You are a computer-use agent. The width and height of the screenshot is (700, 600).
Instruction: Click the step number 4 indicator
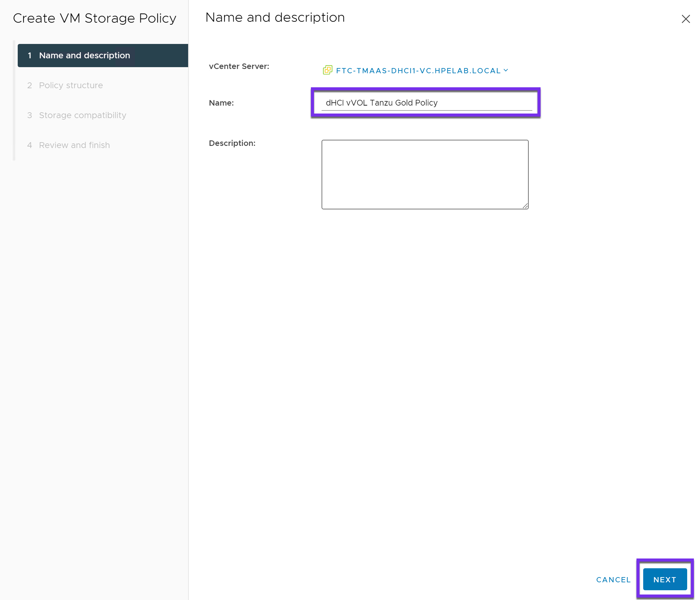[x=30, y=145]
